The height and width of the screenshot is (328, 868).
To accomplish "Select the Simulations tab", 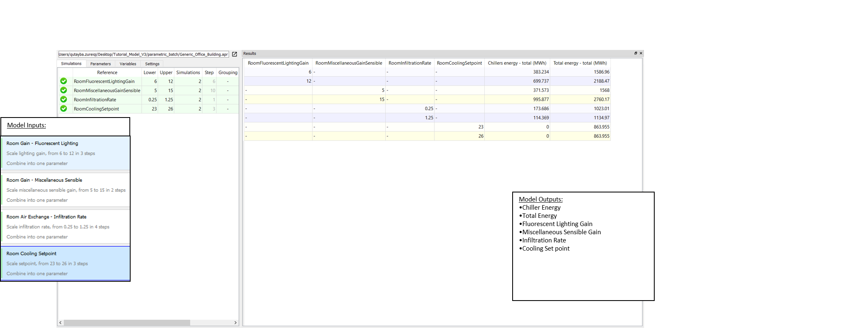I will (x=71, y=63).
